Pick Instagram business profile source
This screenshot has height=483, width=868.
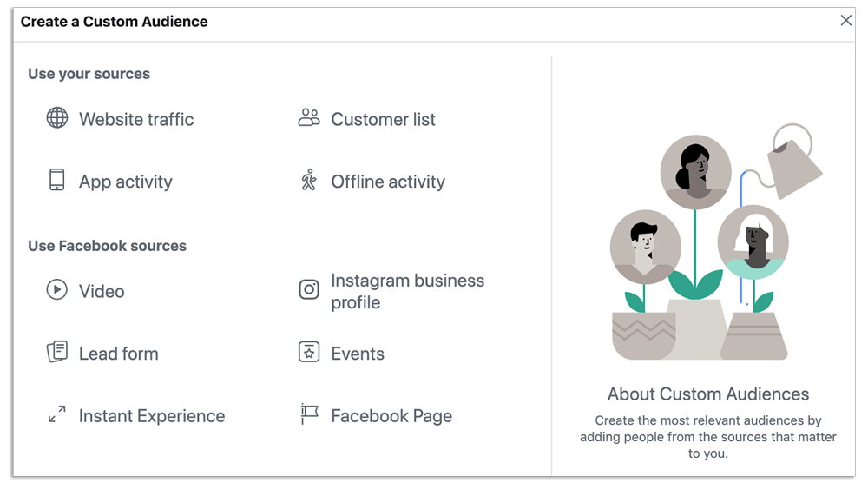407,291
